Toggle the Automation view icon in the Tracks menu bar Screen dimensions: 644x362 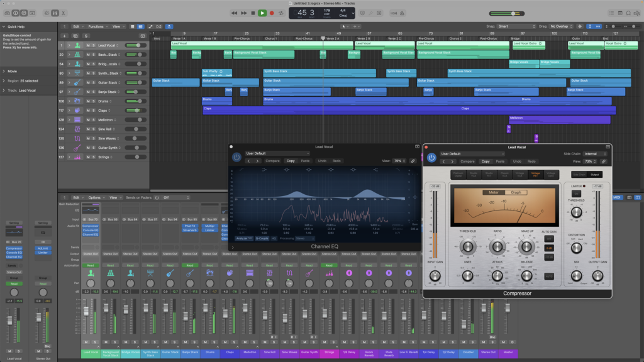[150, 26]
